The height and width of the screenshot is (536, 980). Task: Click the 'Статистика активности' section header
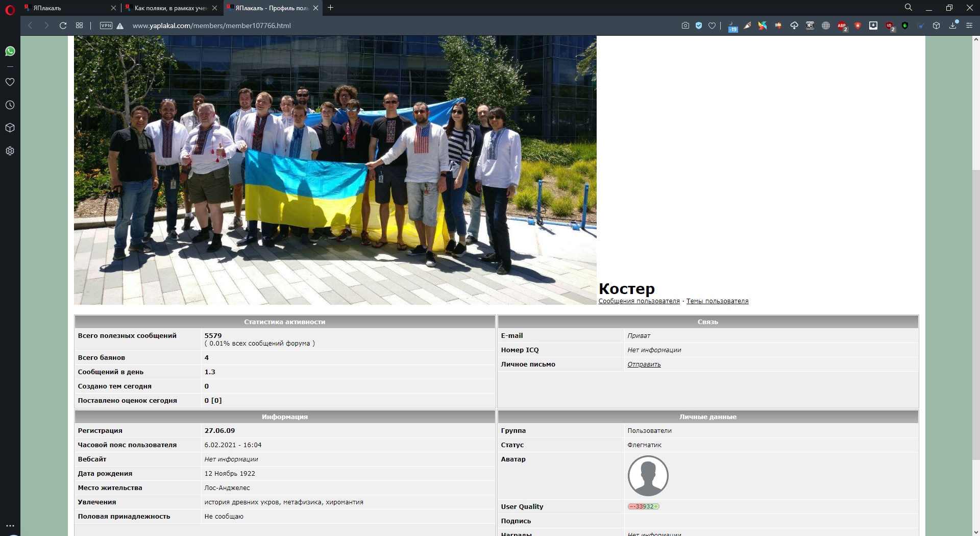tap(285, 322)
